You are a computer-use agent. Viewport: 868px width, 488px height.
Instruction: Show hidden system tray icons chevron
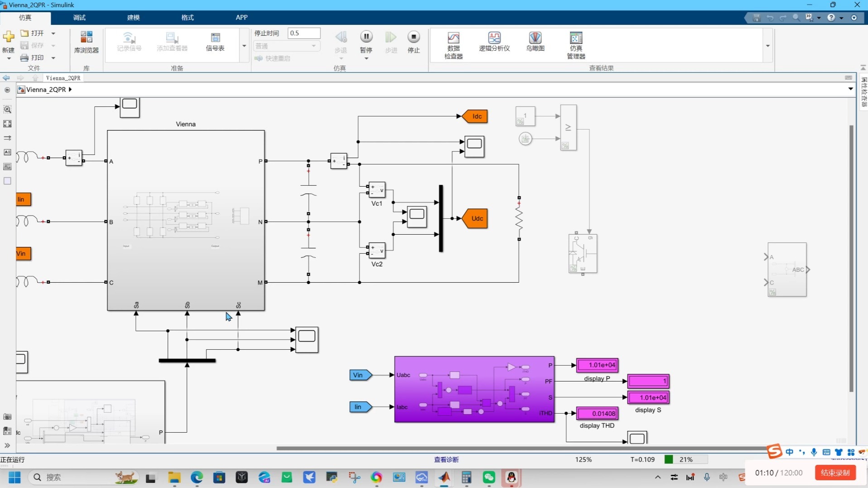658,477
